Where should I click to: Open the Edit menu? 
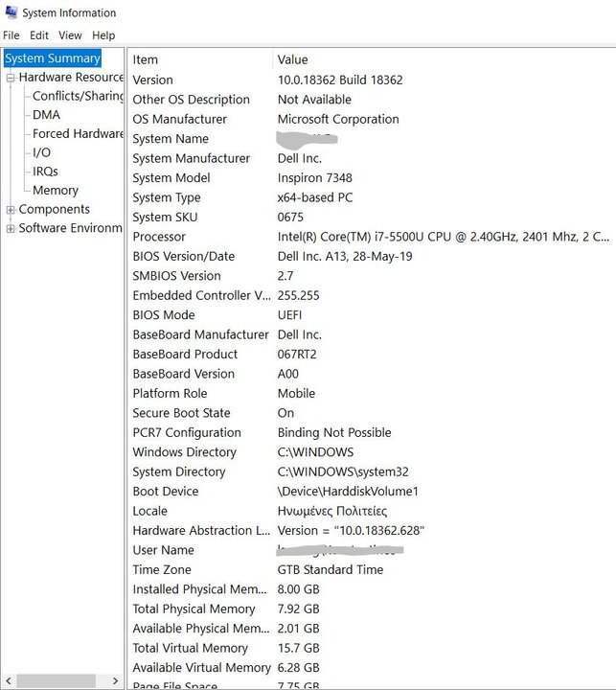pyautogui.click(x=38, y=35)
